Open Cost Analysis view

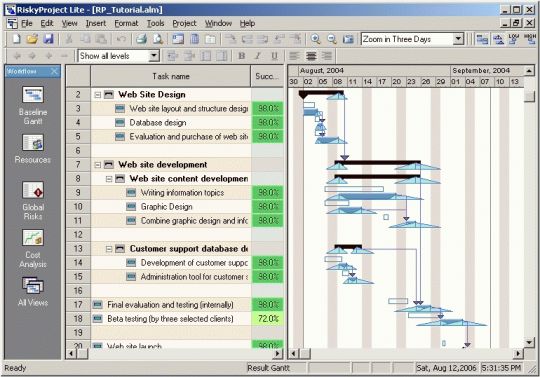(33, 249)
